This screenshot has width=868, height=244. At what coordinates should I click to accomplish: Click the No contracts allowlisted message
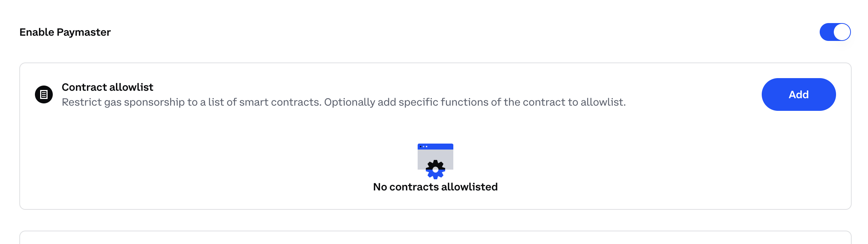(435, 187)
